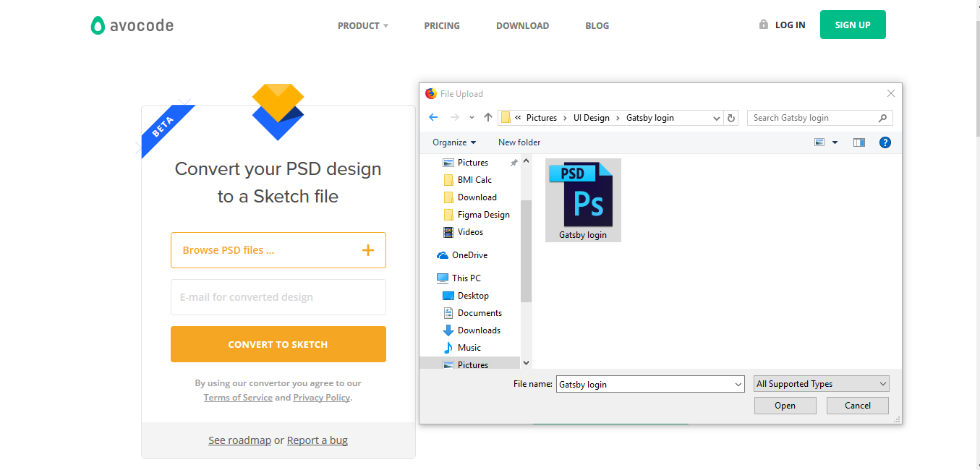Click the LOG IN link
This screenshot has height=470, width=980.
click(x=790, y=25)
